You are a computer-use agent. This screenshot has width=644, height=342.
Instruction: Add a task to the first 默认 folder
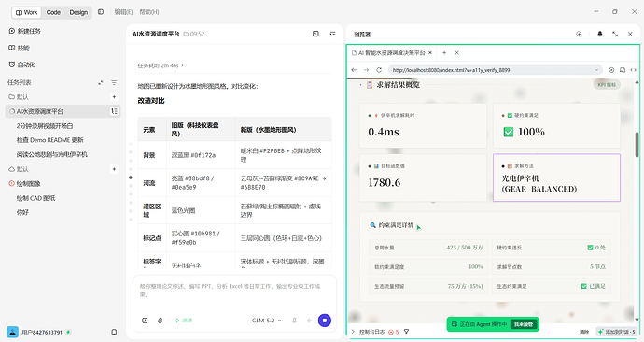[114, 97]
